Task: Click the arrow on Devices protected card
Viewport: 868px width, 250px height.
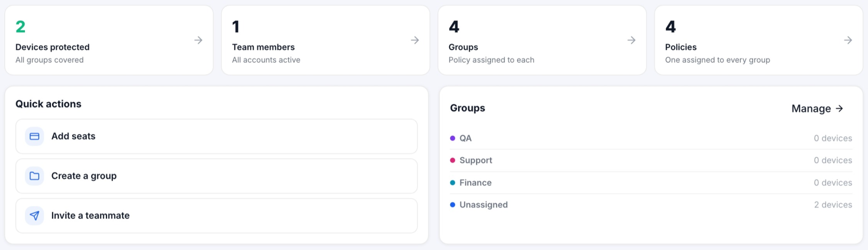Action: click(198, 40)
